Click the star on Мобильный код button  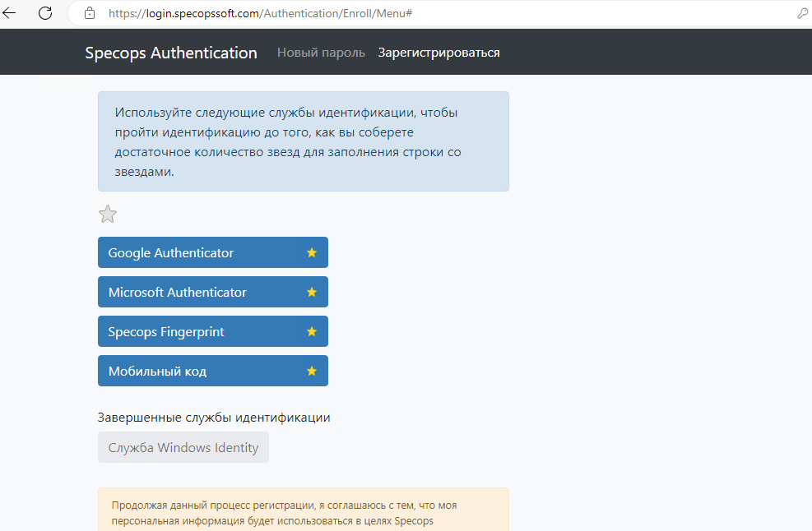312,372
